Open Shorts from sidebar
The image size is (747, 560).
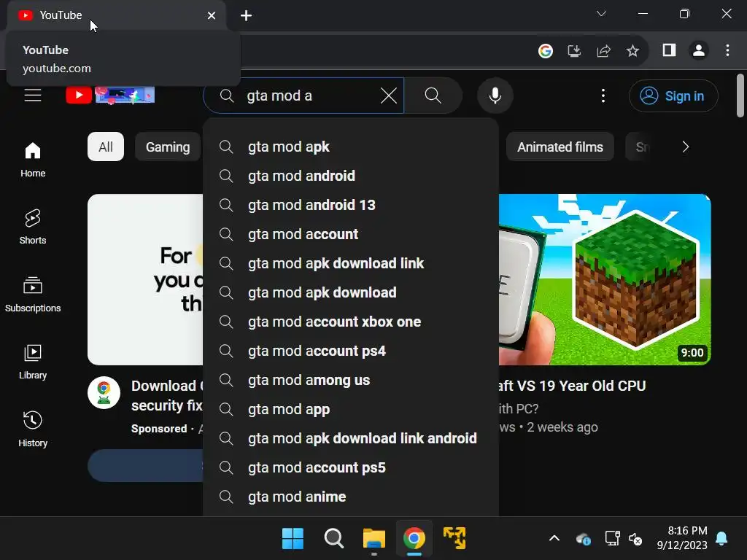coord(33,227)
